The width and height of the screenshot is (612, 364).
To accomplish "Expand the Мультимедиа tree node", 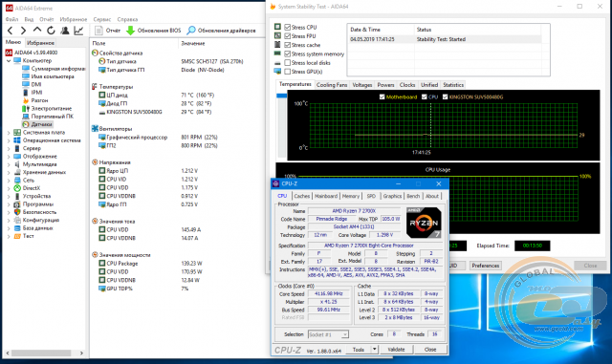I will point(9,164).
